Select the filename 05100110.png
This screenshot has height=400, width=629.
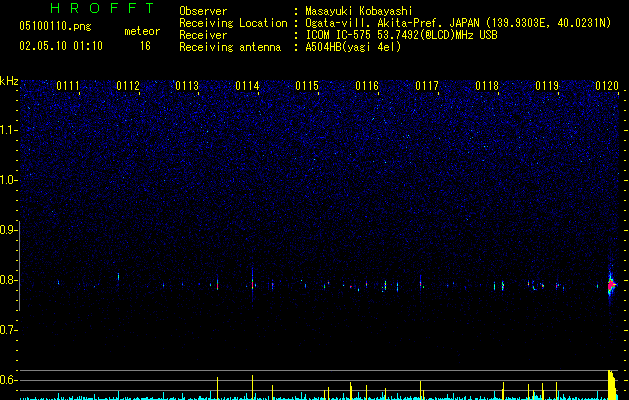point(55,26)
